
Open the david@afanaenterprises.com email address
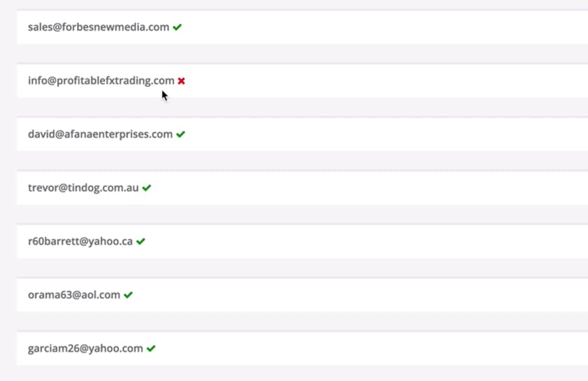(x=100, y=134)
